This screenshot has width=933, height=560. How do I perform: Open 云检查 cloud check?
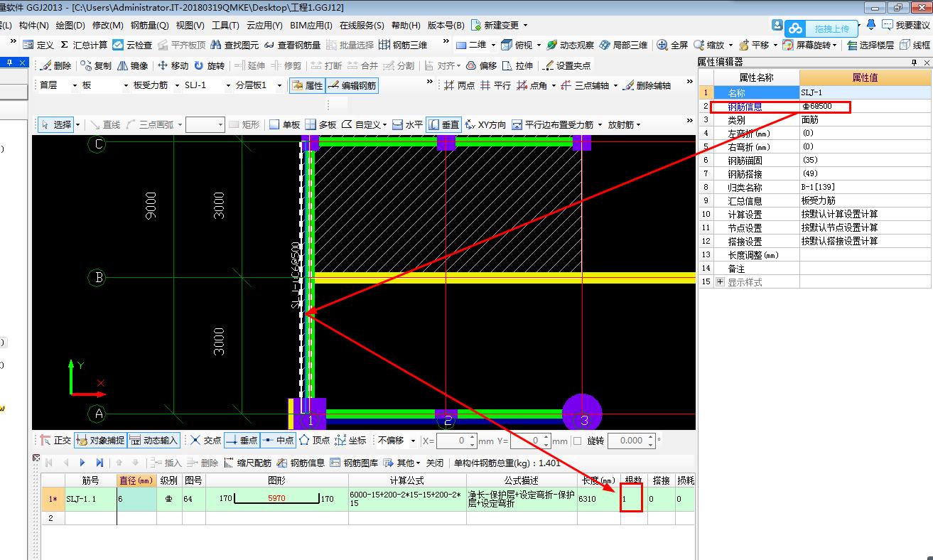point(132,45)
